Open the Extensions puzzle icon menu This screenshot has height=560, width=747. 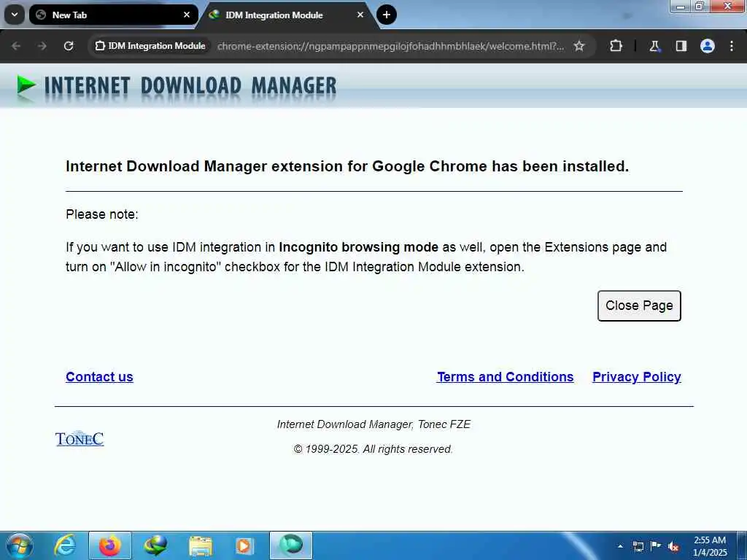click(616, 46)
